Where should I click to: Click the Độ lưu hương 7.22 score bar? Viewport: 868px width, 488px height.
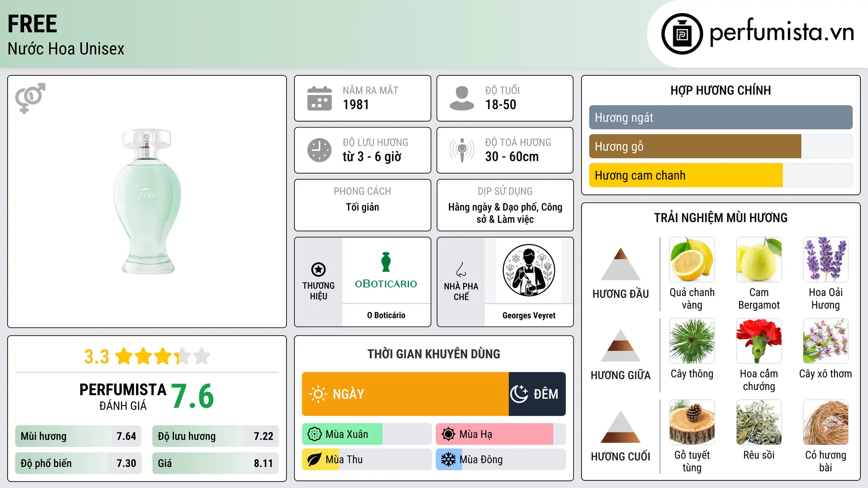coord(215,436)
